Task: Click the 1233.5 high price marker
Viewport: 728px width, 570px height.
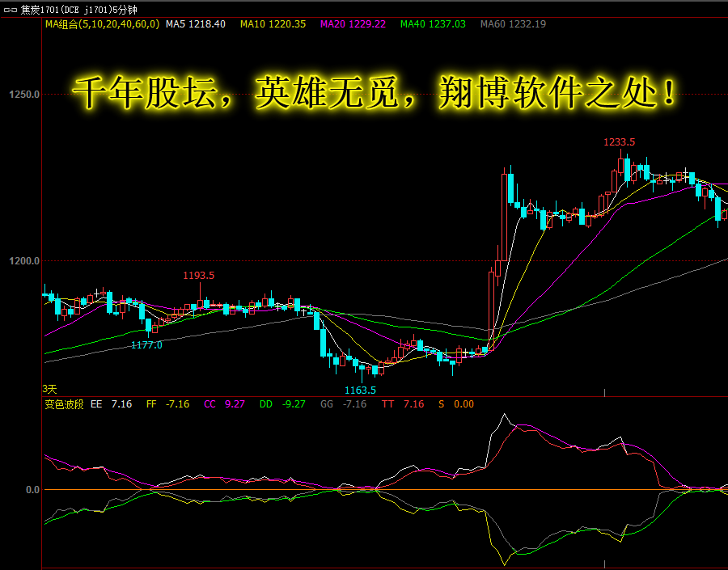Action: click(619, 142)
